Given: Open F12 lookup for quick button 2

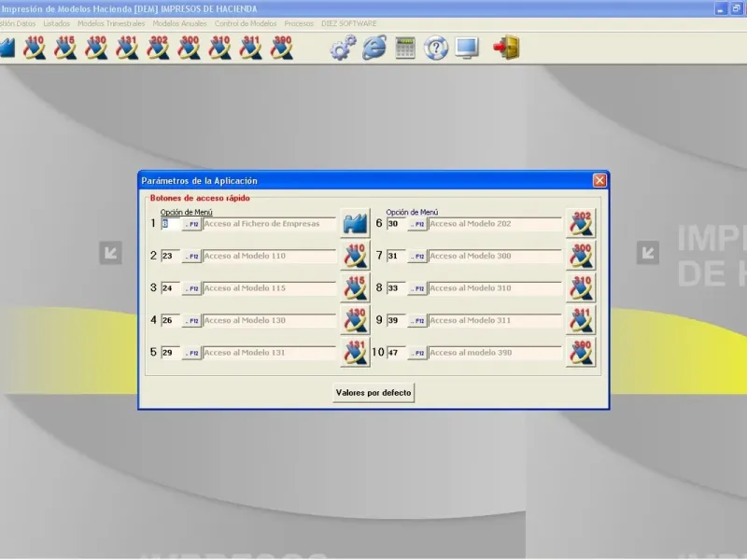Looking at the screenshot, I should pos(191,256).
